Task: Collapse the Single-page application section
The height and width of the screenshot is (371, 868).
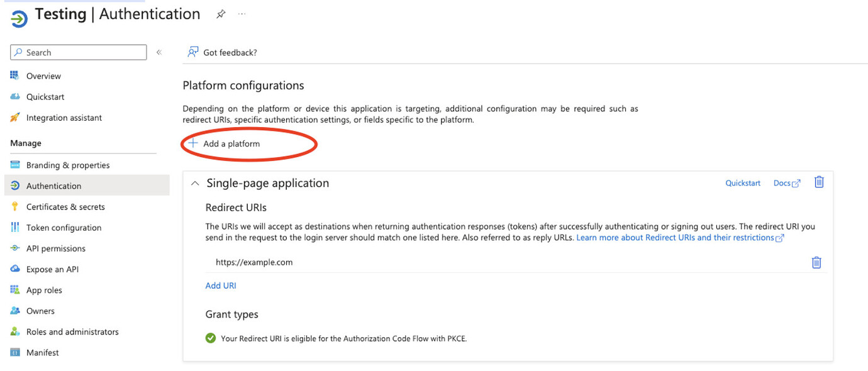Action: (195, 184)
